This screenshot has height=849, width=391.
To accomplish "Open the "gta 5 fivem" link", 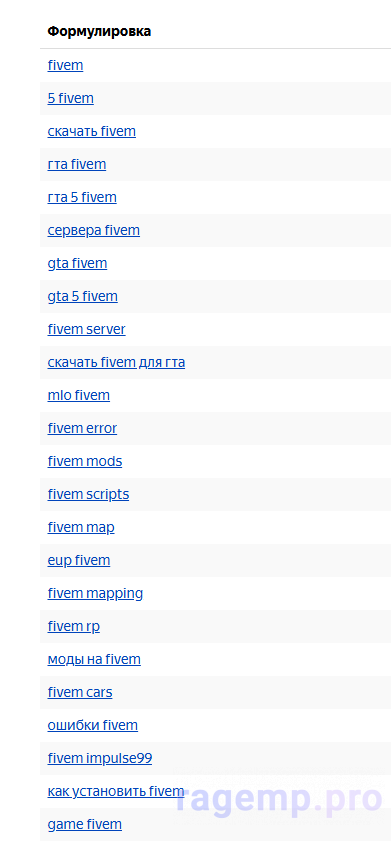I will [82, 297].
